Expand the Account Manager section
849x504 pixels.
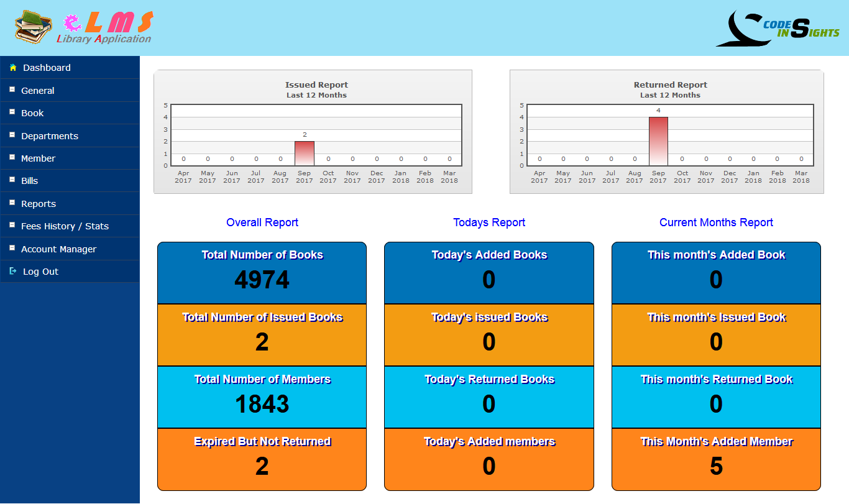point(58,249)
